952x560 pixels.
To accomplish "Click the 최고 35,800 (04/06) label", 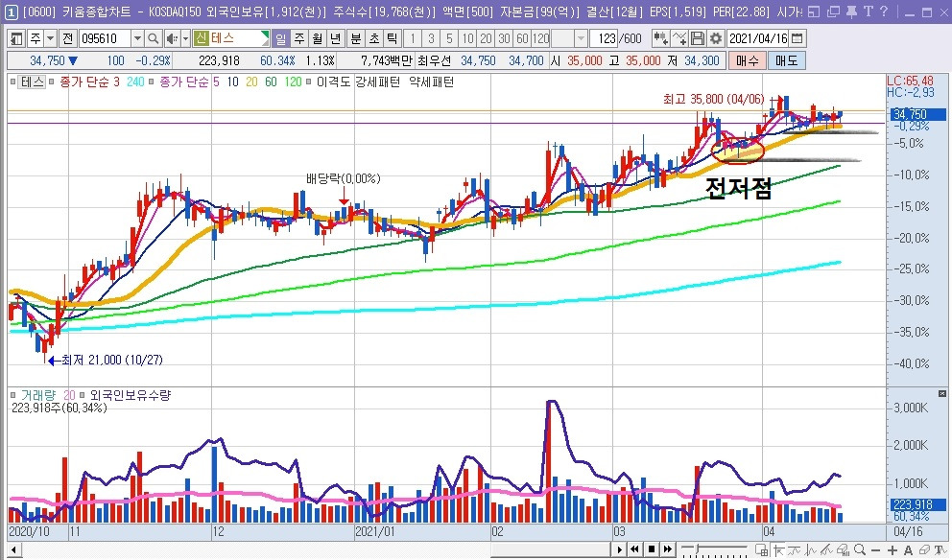I will tap(713, 99).
